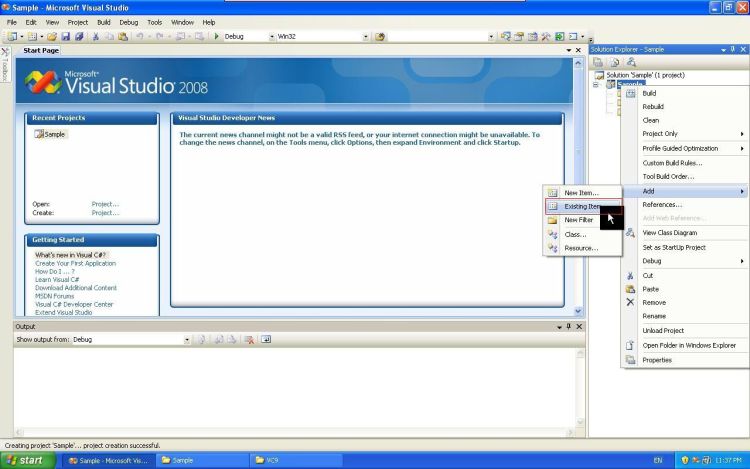The width and height of the screenshot is (750, 469).
Task: Click the New Project toolbar icon
Action: (x=12, y=36)
